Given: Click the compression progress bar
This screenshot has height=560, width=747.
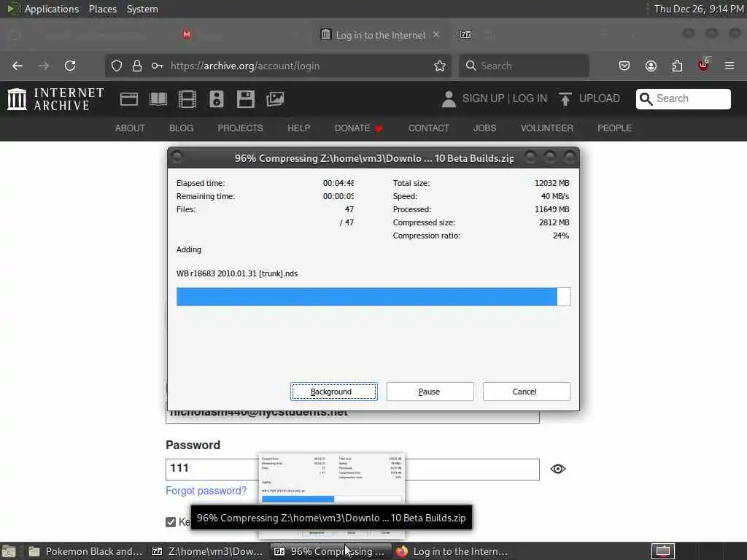Looking at the screenshot, I should click(x=373, y=297).
